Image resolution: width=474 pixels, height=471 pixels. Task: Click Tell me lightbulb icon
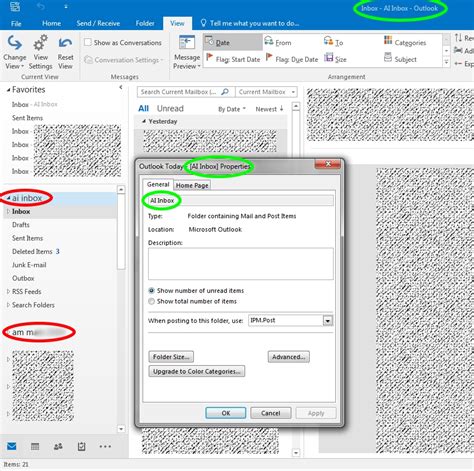[203, 23]
